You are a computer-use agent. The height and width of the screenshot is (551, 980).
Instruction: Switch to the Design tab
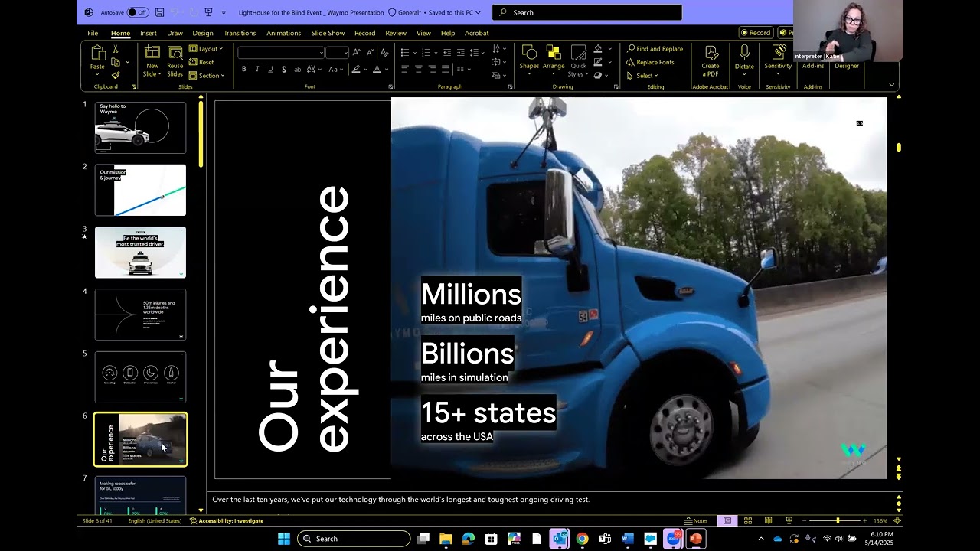(203, 33)
